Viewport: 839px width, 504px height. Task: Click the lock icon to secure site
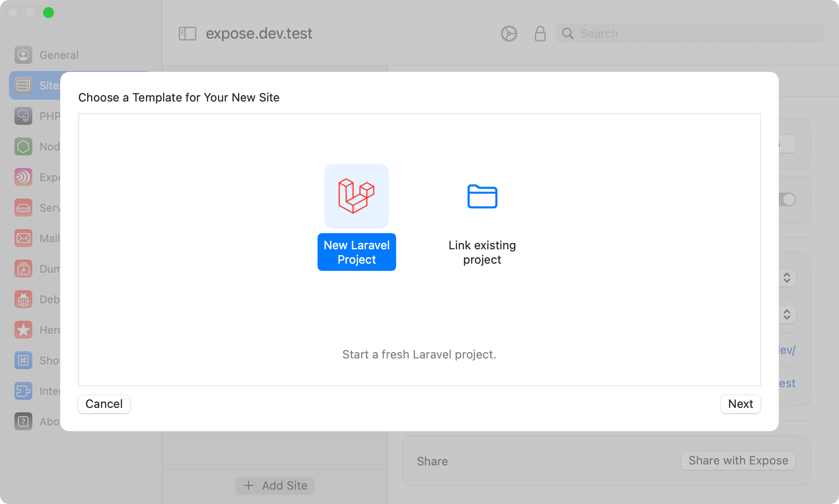point(540,34)
